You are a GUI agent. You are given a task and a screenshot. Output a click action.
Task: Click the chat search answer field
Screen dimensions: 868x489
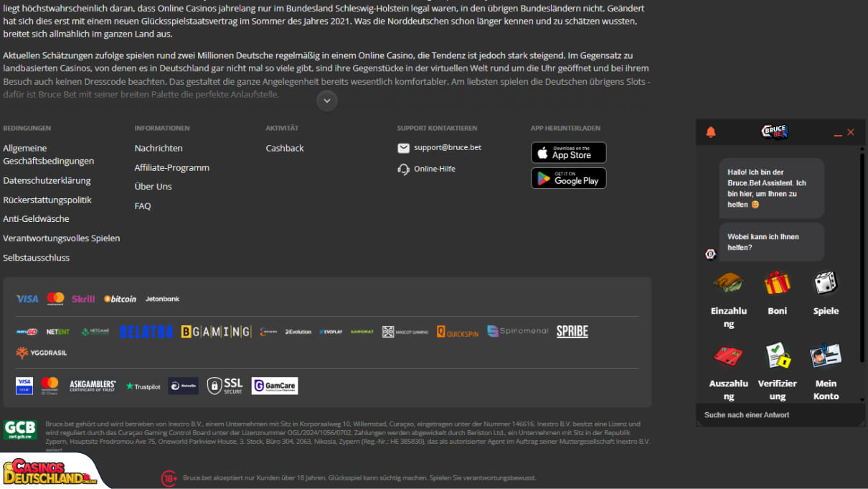click(780, 415)
